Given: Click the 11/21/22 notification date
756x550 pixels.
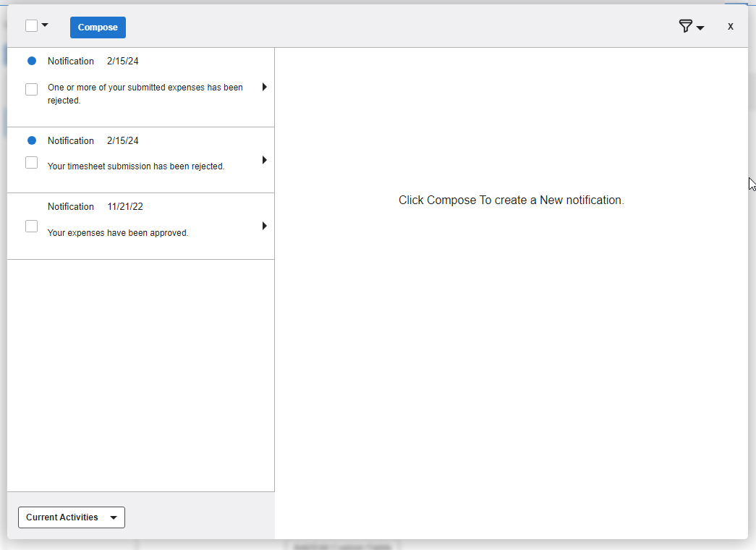Looking at the screenshot, I should (125, 206).
